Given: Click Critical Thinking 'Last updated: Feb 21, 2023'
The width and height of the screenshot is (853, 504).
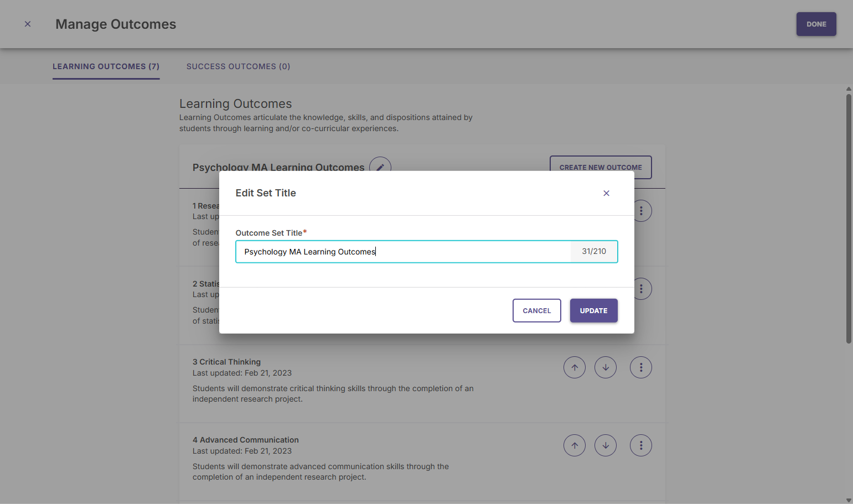Looking at the screenshot, I should (x=242, y=373).
